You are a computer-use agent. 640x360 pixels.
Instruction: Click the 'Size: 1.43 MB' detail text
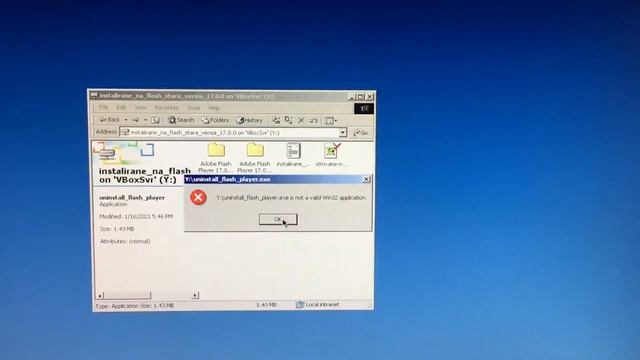[117, 229]
